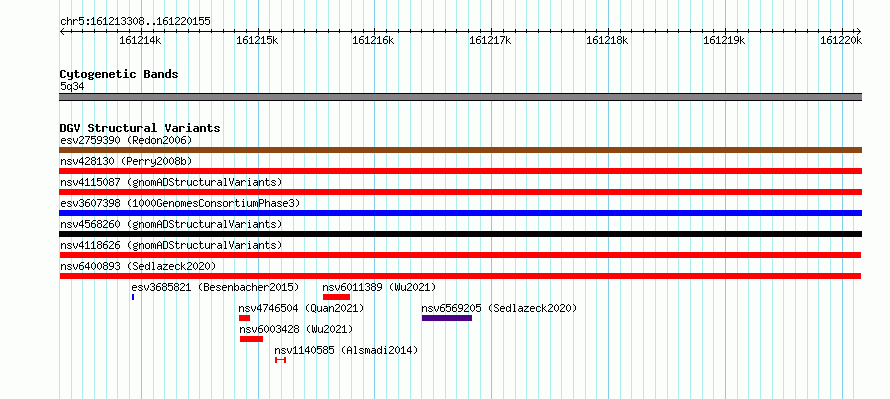Select the red nsv6003428 variant bar
The height and width of the screenshot is (399, 890).
[251, 339]
